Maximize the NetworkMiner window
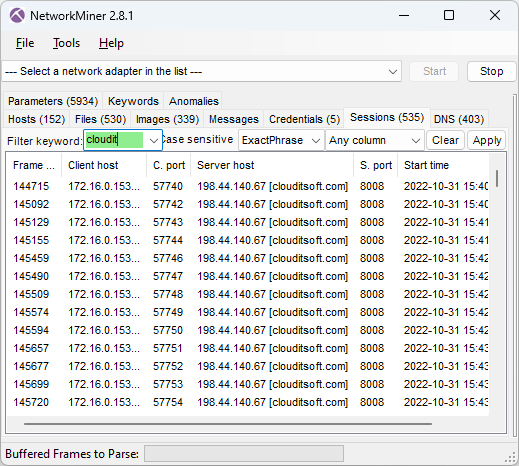This screenshot has height=466, width=519. [x=449, y=15]
